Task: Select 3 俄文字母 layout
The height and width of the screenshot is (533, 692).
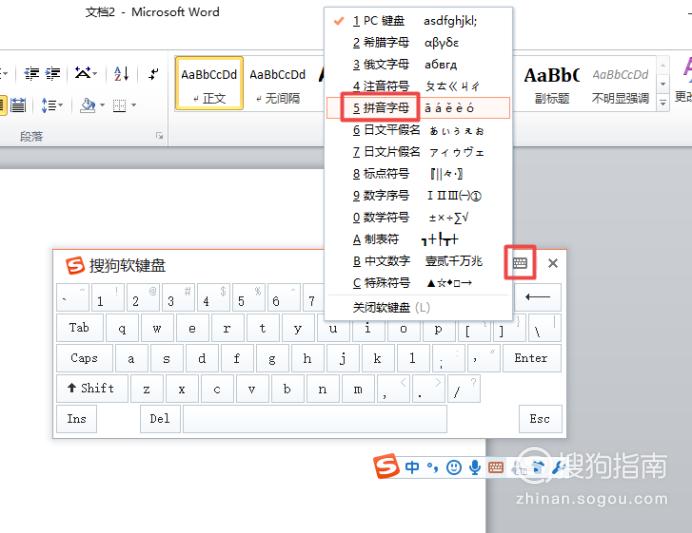Action: [x=418, y=64]
